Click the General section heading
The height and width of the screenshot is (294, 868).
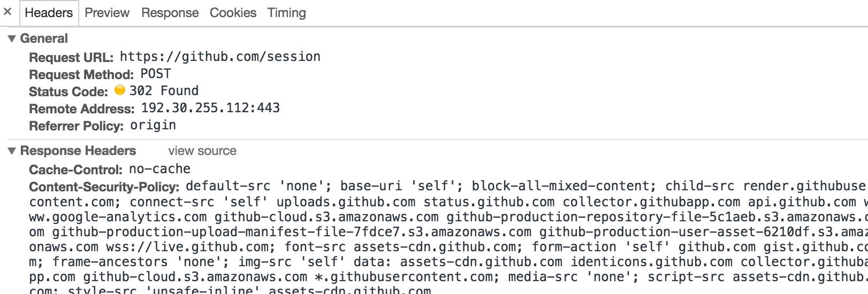pos(44,38)
